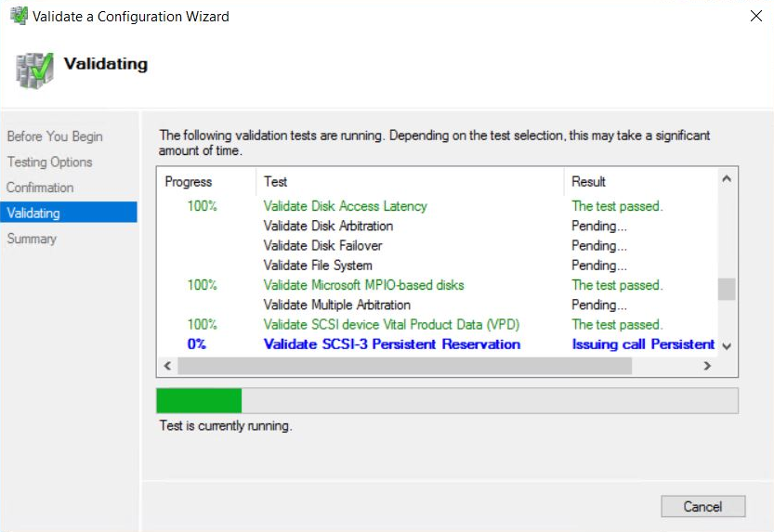Select the Validate Disk Failover row
The height and width of the screenshot is (532, 774).
pyautogui.click(x=437, y=245)
